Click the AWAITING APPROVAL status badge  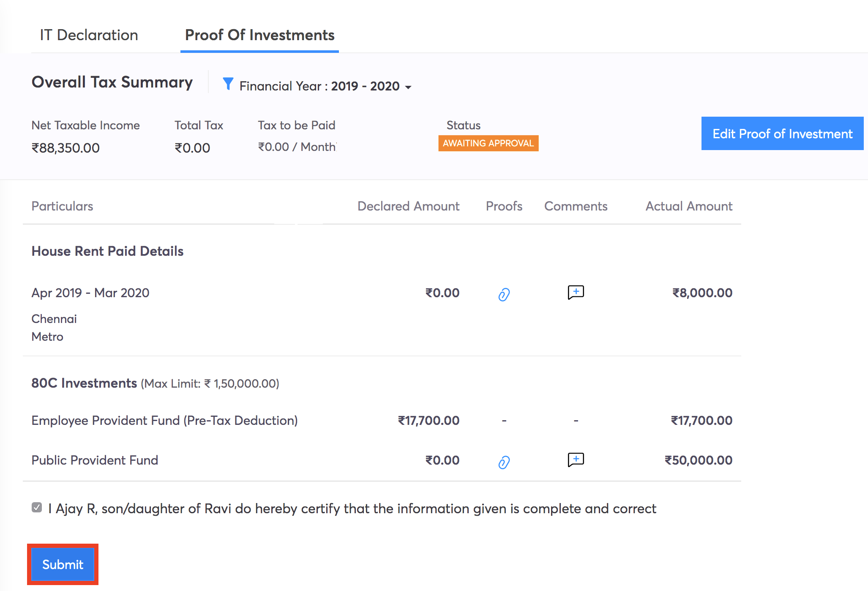488,143
